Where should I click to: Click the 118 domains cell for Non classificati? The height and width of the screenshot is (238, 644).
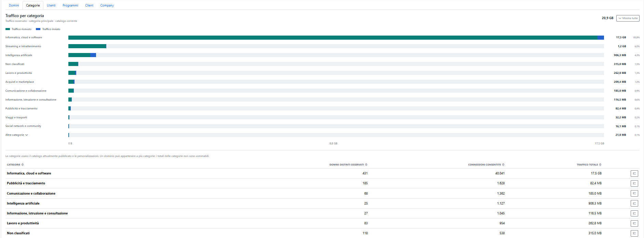(365, 233)
